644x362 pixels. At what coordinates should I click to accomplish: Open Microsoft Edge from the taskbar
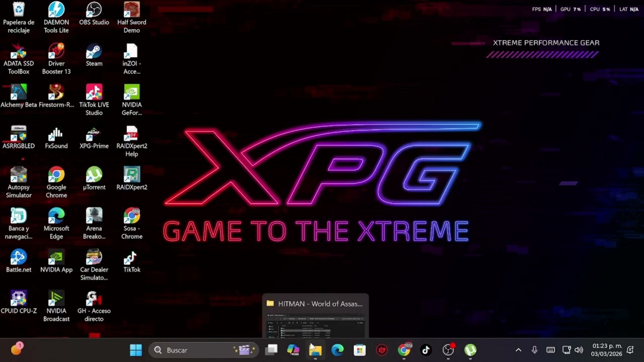click(x=338, y=350)
